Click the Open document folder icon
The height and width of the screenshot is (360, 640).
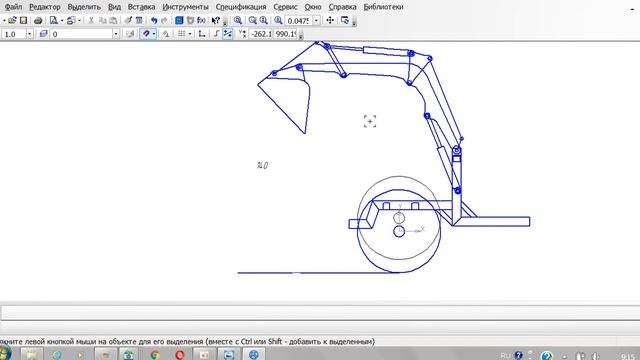click(x=12, y=20)
